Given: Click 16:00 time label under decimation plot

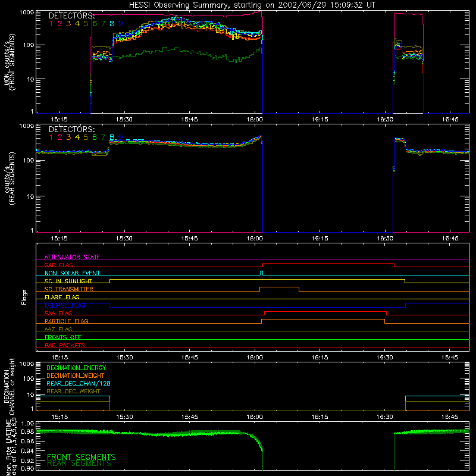Looking at the screenshot, I should (x=255, y=417).
